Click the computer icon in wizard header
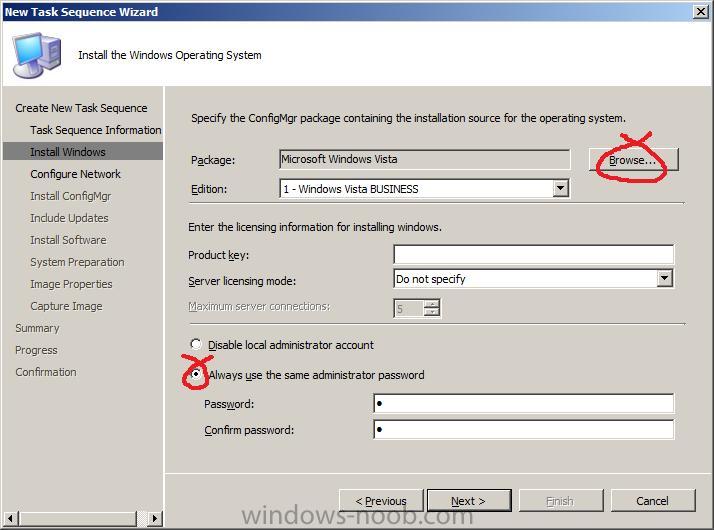The height and width of the screenshot is (530, 714). tap(36, 55)
